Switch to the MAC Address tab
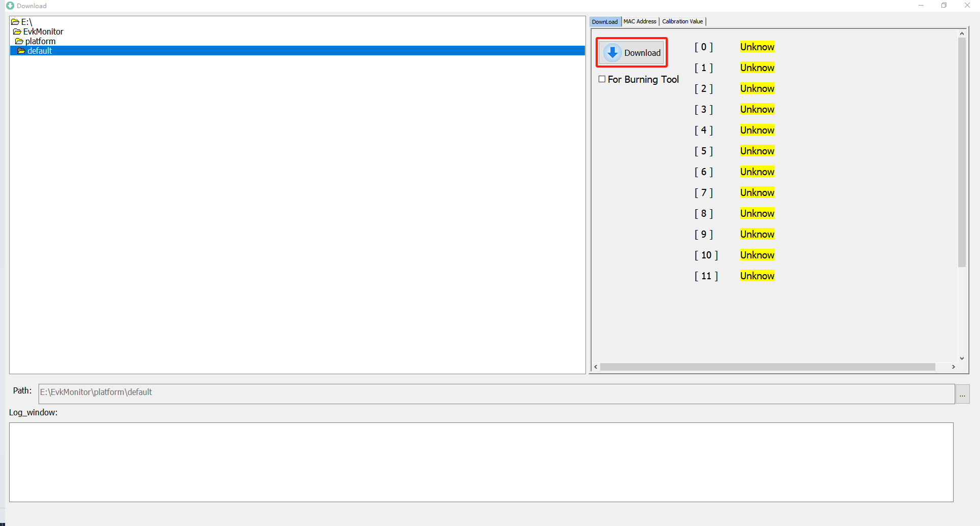This screenshot has width=980, height=526. [x=640, y=21]
